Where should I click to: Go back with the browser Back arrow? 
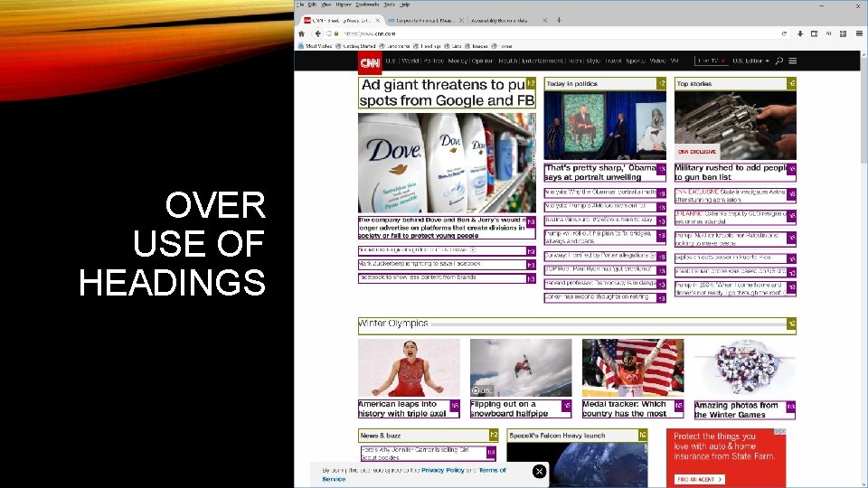[x=317, y=33]
